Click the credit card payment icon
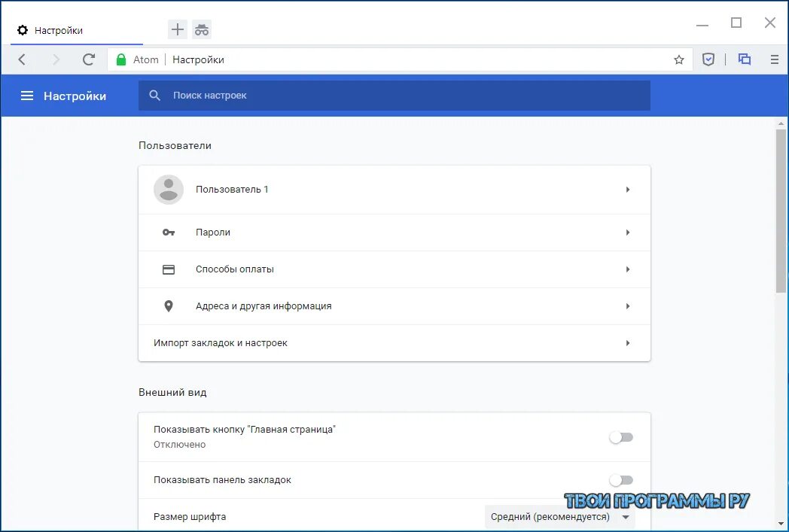 169,269
